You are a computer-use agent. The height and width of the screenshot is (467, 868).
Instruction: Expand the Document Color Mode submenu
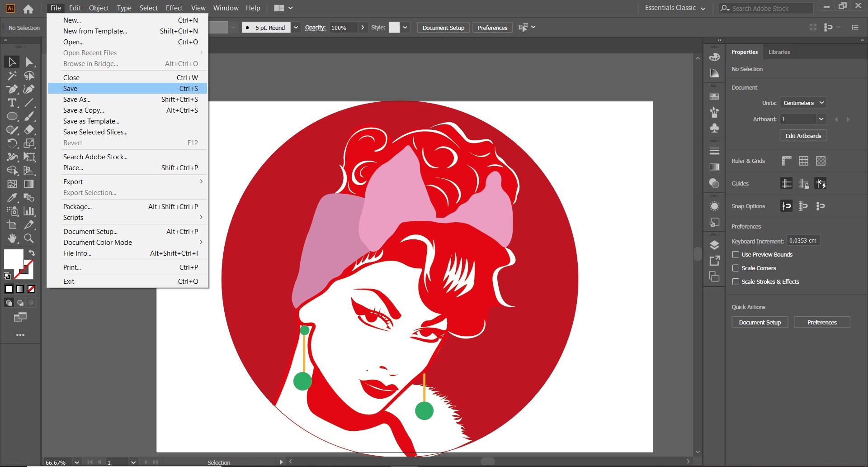pyautogui.click(x=127, y=243)
